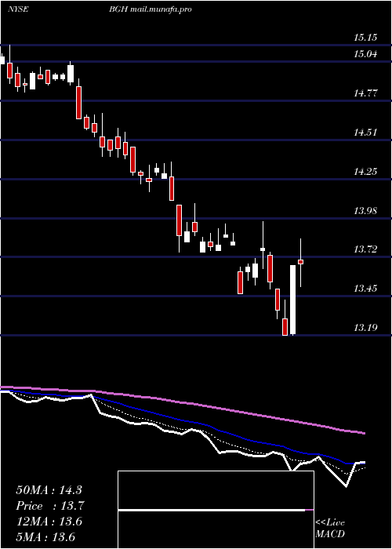Click the 12MA : 13.6 readout
392x549 pixels.
click(x=49, y=522)
